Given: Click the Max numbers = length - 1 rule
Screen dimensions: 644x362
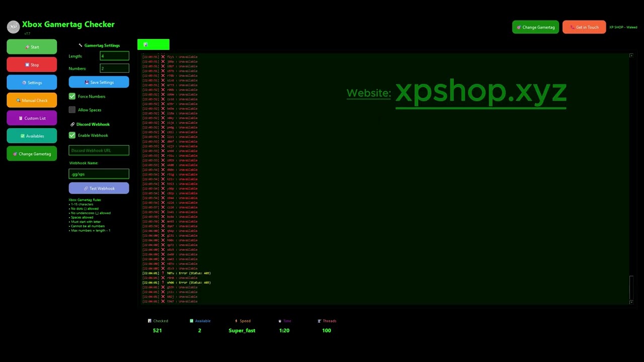Looking at the screenshot, I should (x=90, y=230).
